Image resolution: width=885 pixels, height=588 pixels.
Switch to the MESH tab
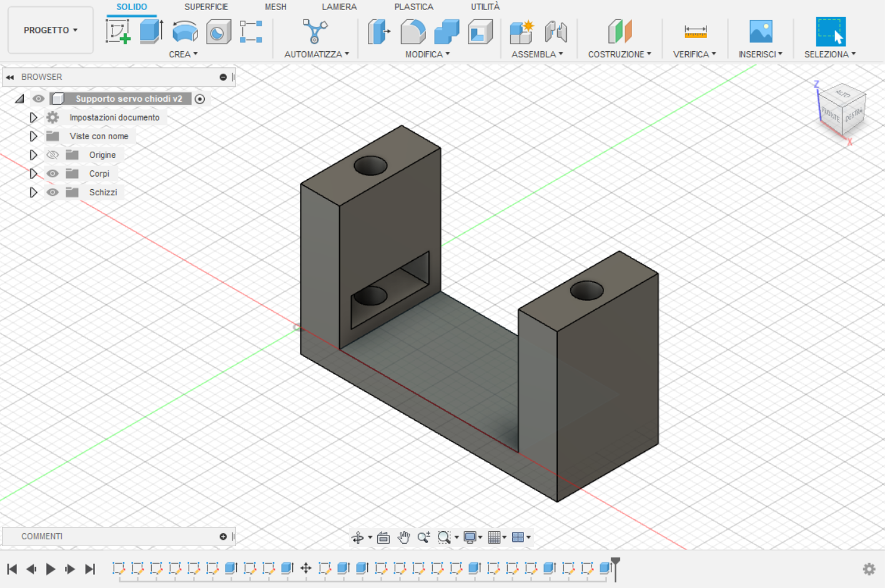pyautogui.click(x=275, y=7)
